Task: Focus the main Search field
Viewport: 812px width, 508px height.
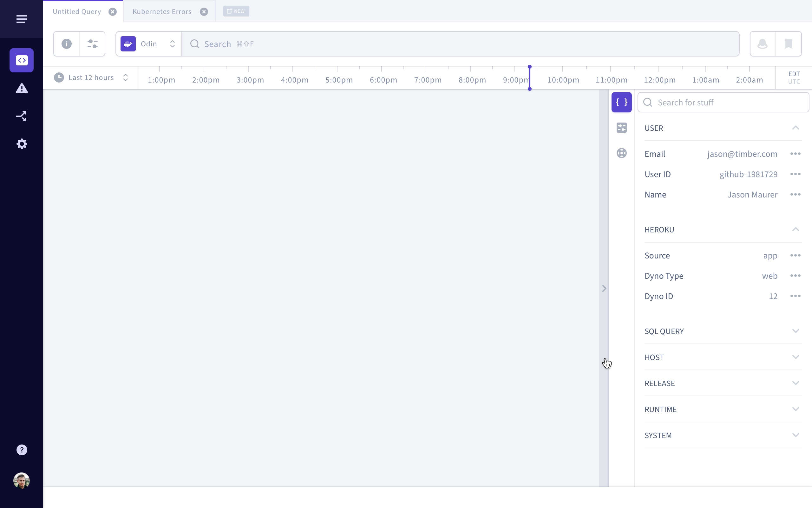Action: pos(460,44)
